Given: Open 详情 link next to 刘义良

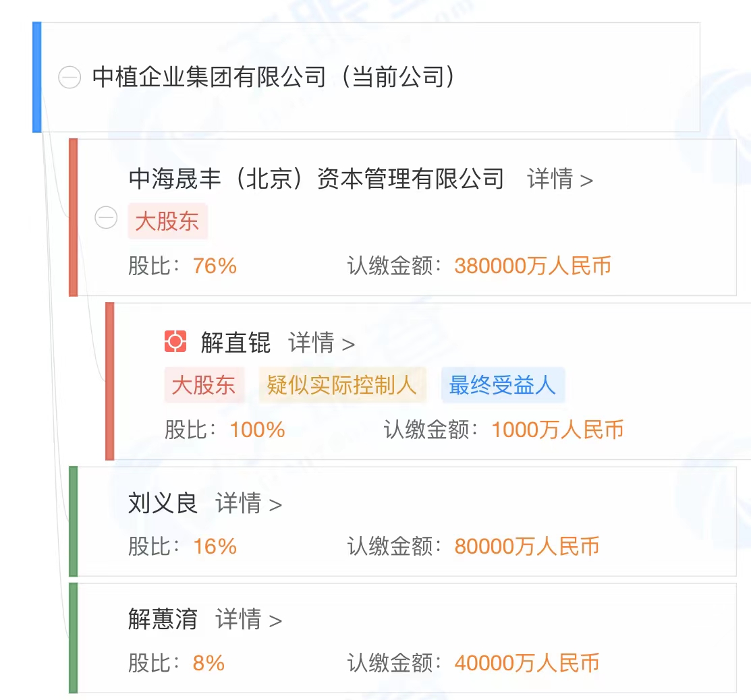Looking at the screenshot, I should coord(248,504).
